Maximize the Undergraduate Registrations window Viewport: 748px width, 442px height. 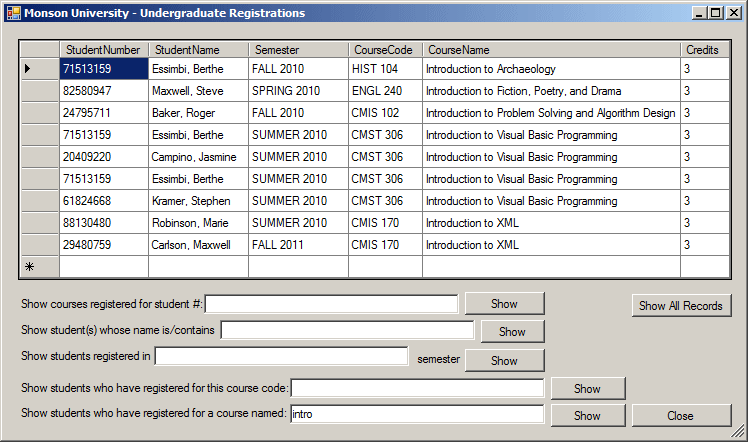click(x=716, y=13)
